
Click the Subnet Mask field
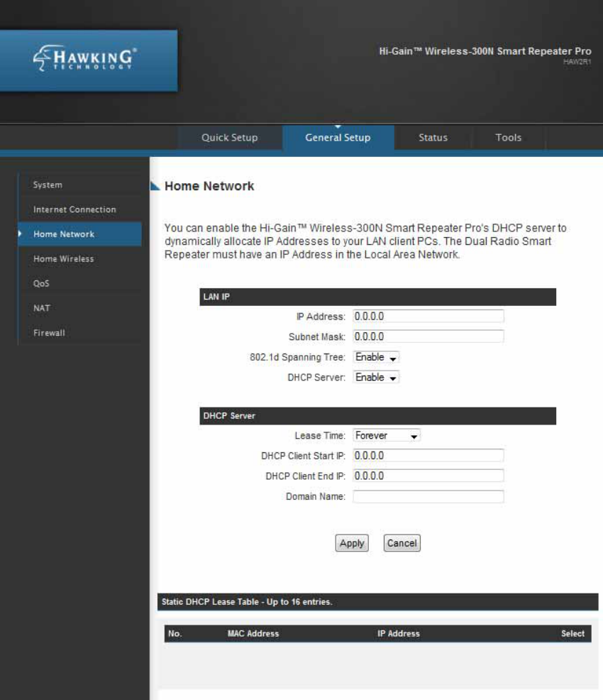coord(428,337)
